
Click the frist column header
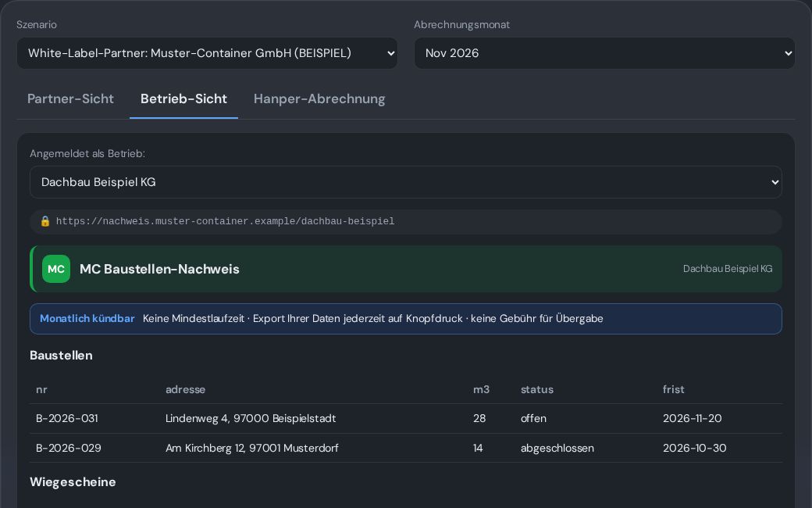tap(673, 389)
